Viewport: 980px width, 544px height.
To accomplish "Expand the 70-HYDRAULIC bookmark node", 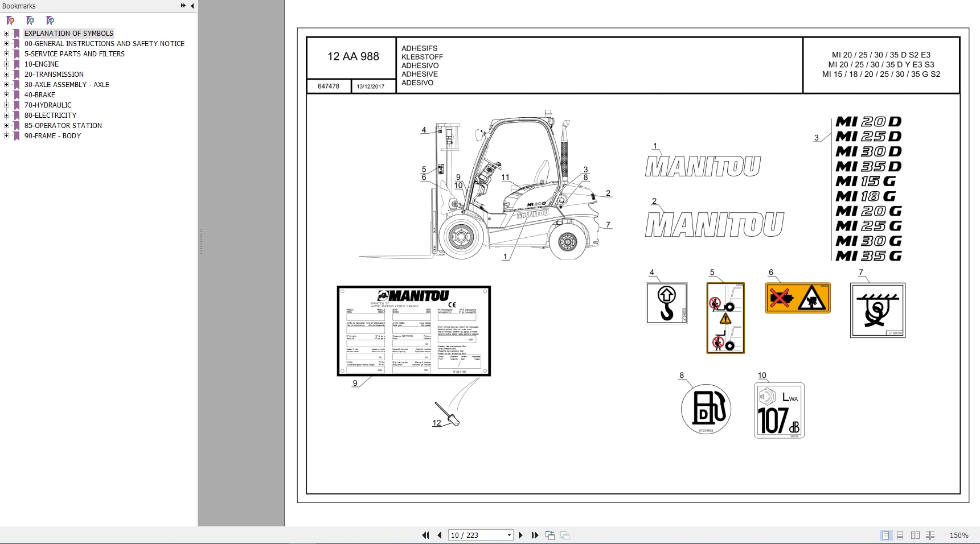I will click(x=7, y=105).
